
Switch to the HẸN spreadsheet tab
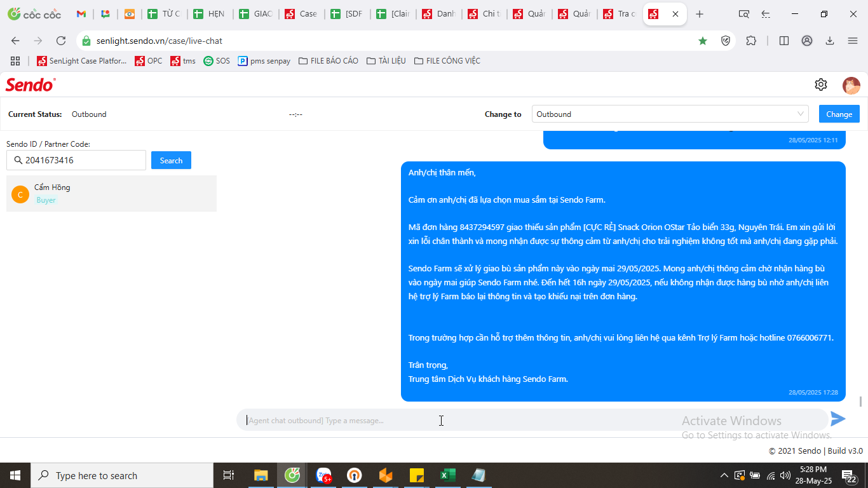point(209,14)
